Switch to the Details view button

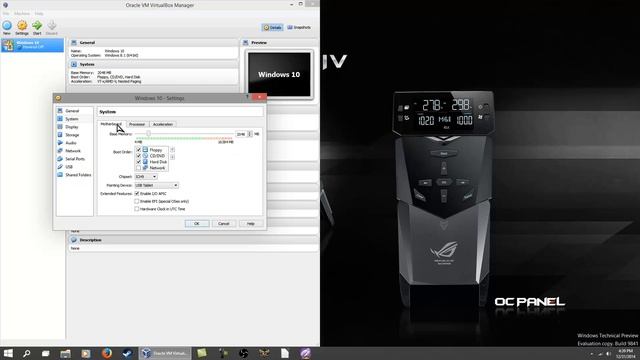pyautogui.click(x=272, y=27)
